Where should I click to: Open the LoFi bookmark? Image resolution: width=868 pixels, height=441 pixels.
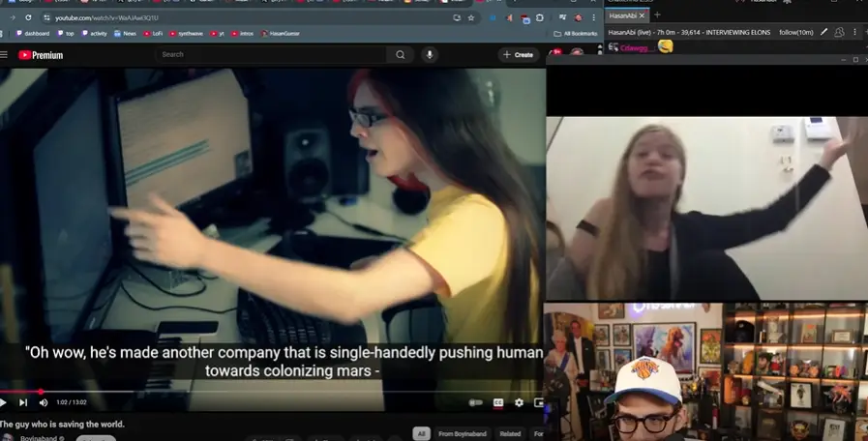click(154, 34)
